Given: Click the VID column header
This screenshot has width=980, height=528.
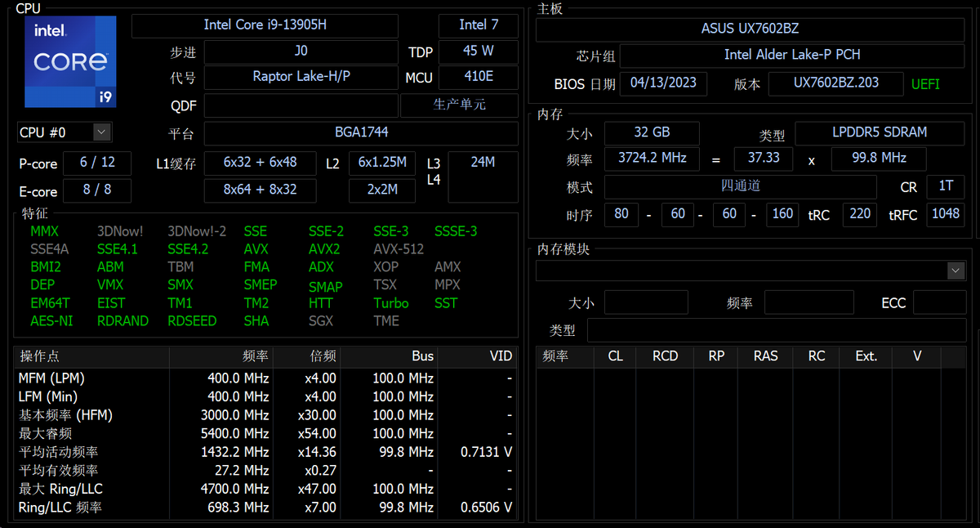Looking at the screenshot, I should (478, 356).
